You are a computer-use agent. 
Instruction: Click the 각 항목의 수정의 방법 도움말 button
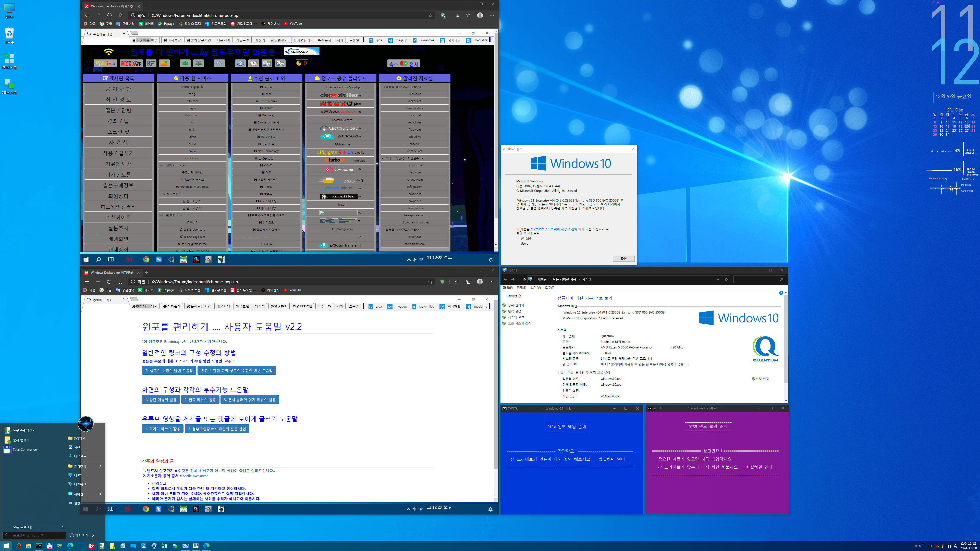click(169, 370)
